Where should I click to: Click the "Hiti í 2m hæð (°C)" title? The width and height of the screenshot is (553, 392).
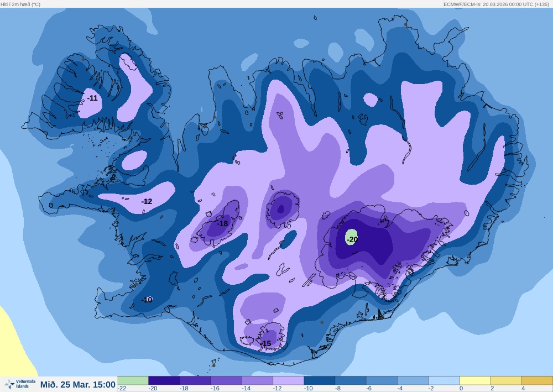(20, 4)
